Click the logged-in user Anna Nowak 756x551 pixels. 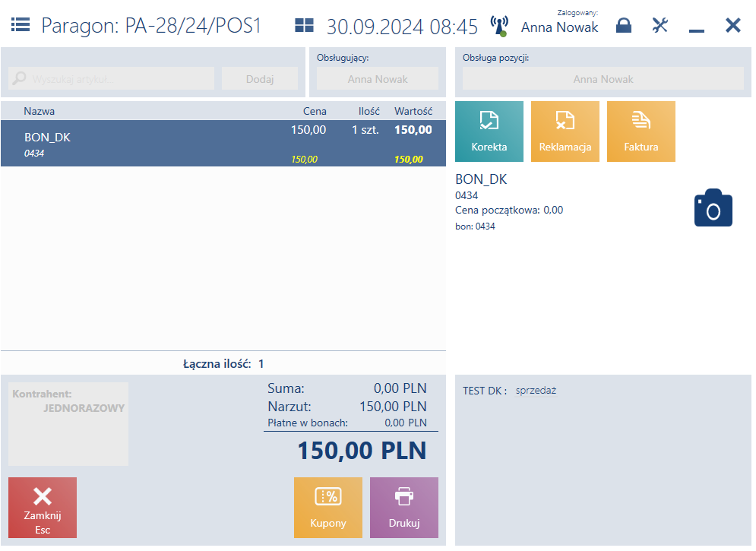[559, 27]
